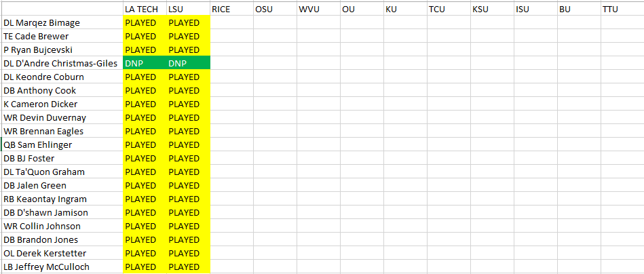Click the TTU header cell
The image size is (644, 274).
tap(622, 9)
